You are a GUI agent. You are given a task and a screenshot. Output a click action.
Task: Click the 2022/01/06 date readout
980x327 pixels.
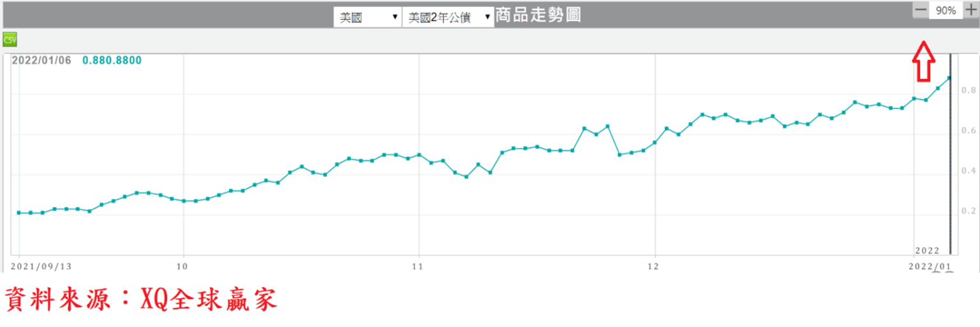click(41, 61)
